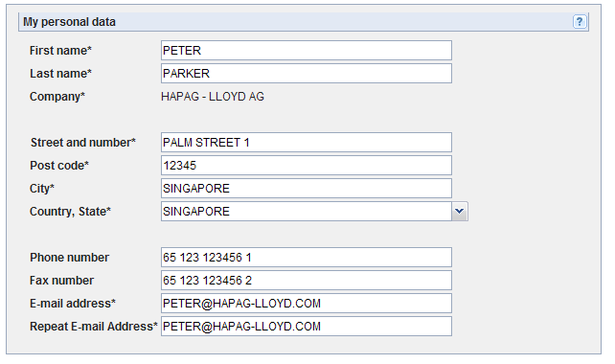Click the E-mail address* label
This screenshot has width=615, height=364.
click(x=73, y=304)
